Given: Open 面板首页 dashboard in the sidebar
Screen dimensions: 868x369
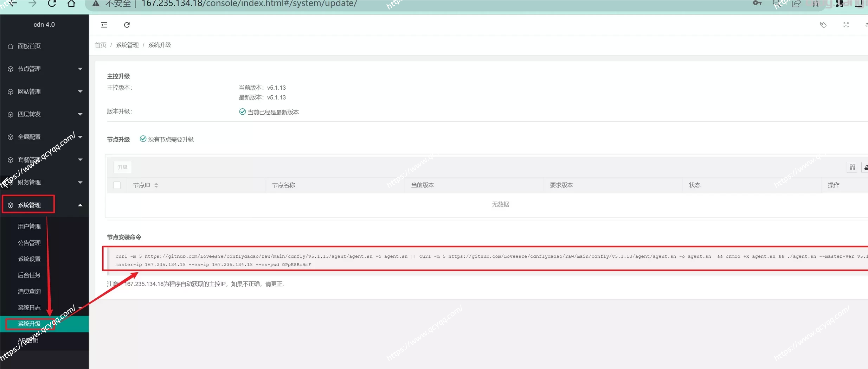Looking at the screenshot, I should (x=29, y=46).
